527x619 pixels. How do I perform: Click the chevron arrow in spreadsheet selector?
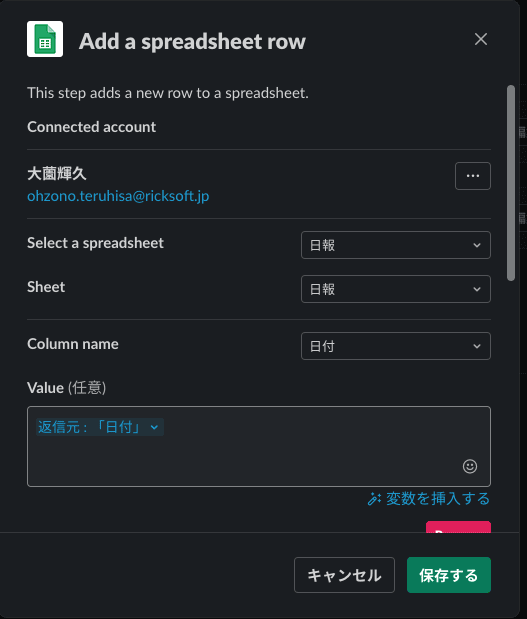pyautogui.click(x=477, y=245)
